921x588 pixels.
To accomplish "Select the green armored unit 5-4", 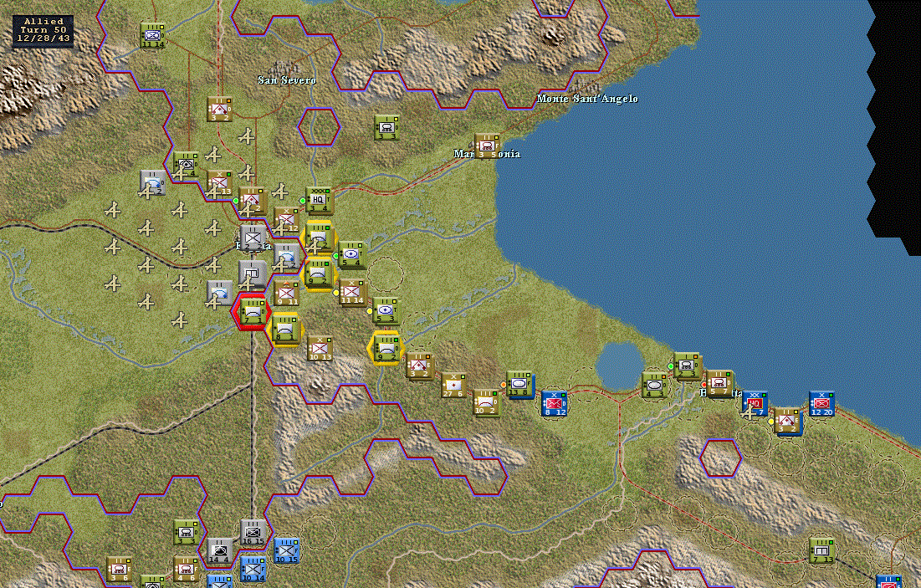I will pos(351,253).
